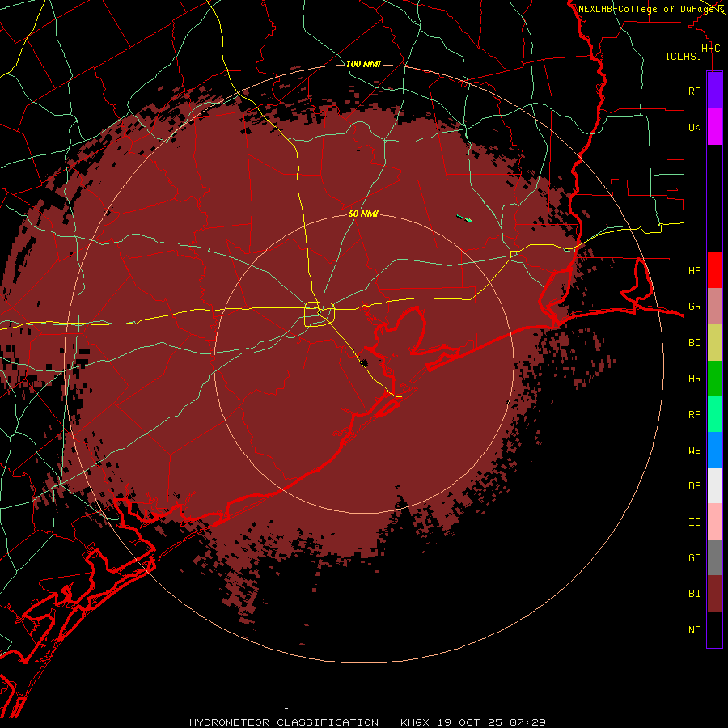Click the blue WS legend swatch

[x=714, y=450]
